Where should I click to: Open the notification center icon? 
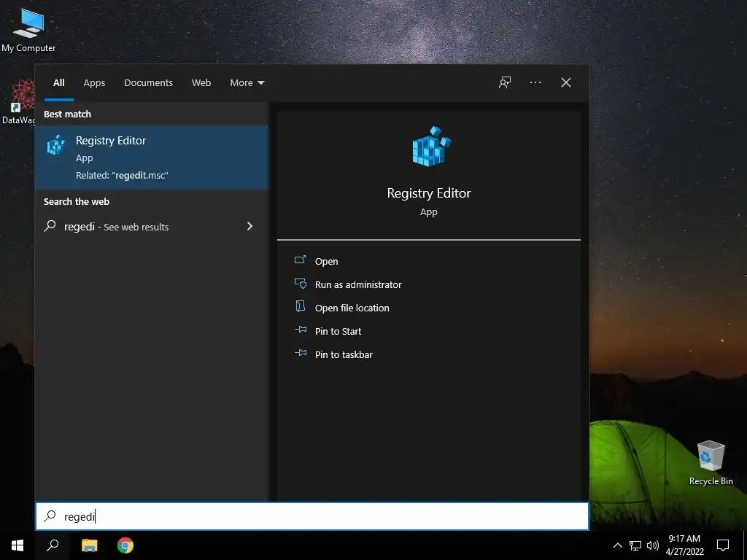pos(723,545)
